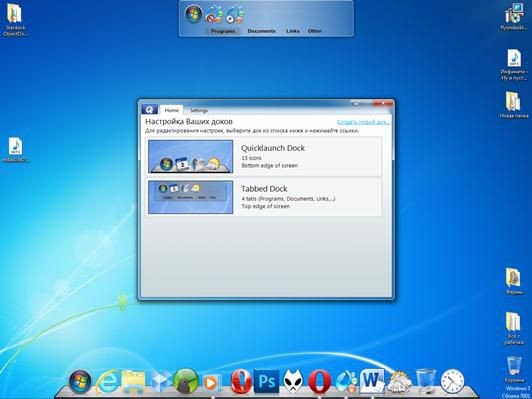
Task: Close the ObjectDock settings window
Action: click(383, 103)
